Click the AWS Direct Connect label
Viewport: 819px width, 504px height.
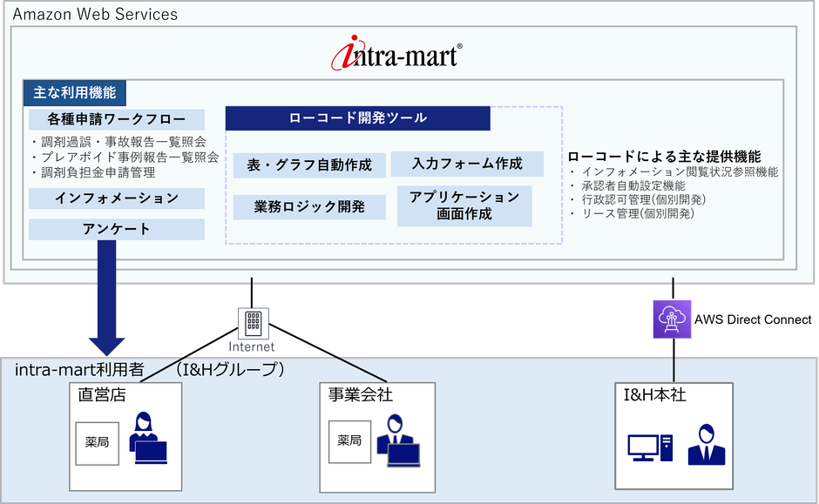click(753, 319)
